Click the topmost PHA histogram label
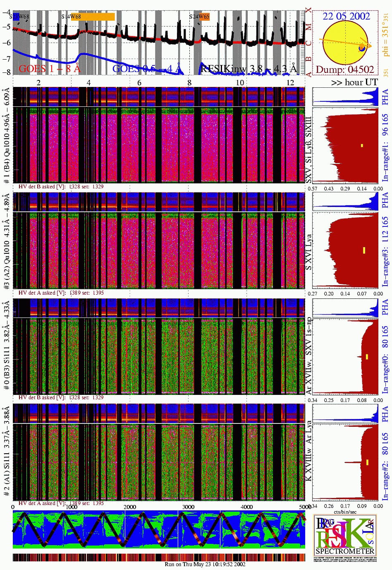The width and height of the screenshot is (392, 570). pos(385,97)
